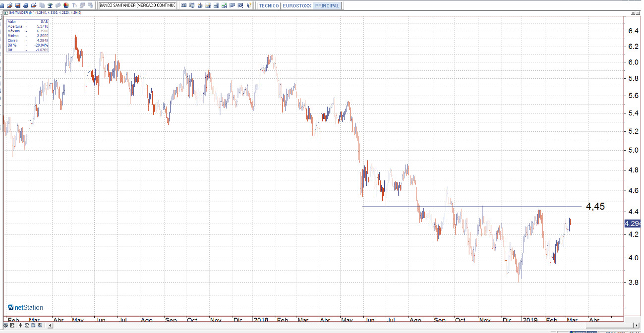Image resolution: width=644 pixels, height=333 pixels.
Task: Click the 2019 label on time axis
Action: pos(531,320)
